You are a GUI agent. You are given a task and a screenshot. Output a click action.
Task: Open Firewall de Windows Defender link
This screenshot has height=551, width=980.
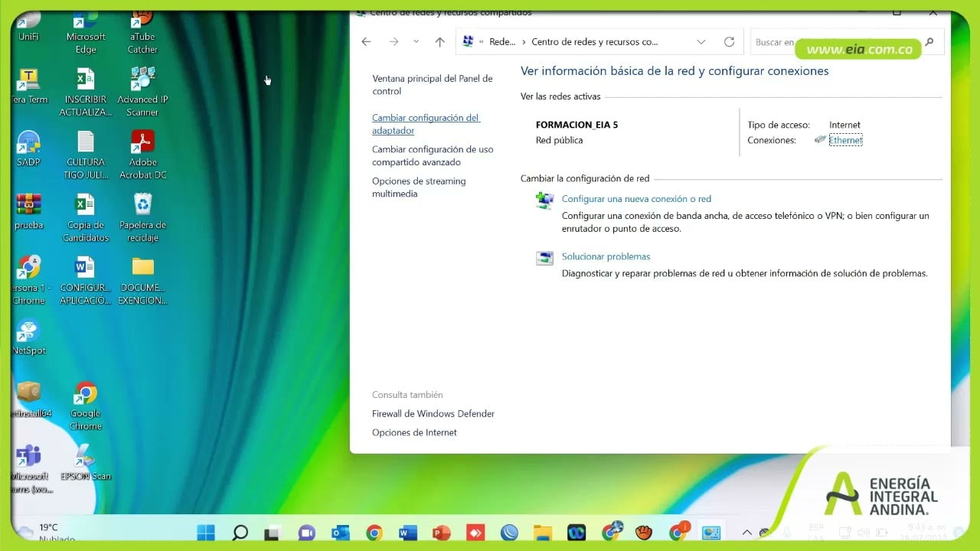point(433,414)
